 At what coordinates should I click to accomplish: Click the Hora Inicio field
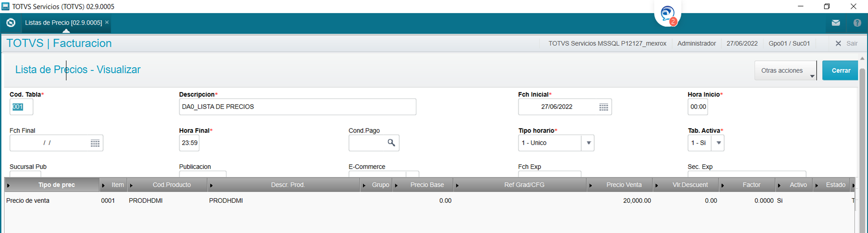coord(698,107)
